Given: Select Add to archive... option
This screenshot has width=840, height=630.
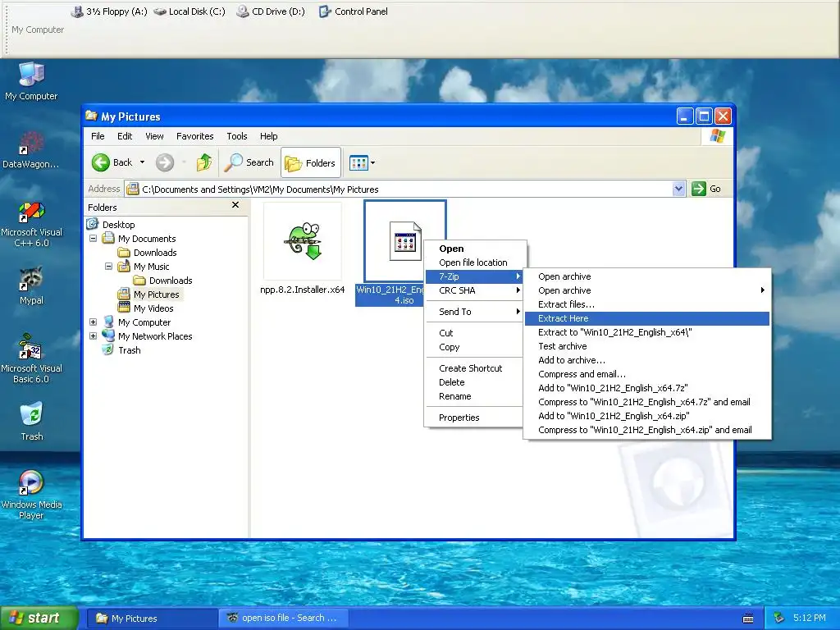Looking at the screenshot, I should point(647,360).
